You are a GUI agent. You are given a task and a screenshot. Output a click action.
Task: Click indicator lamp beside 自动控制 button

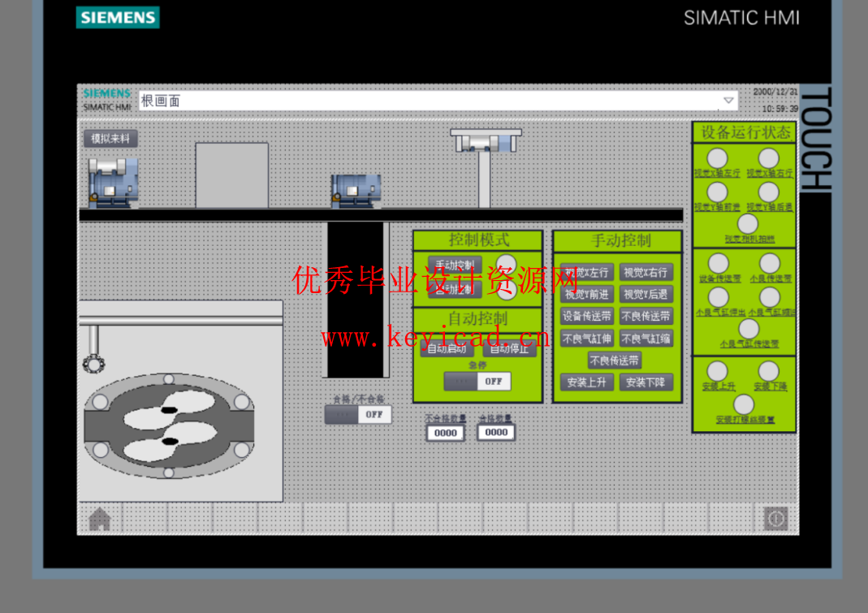pos(507,290)
